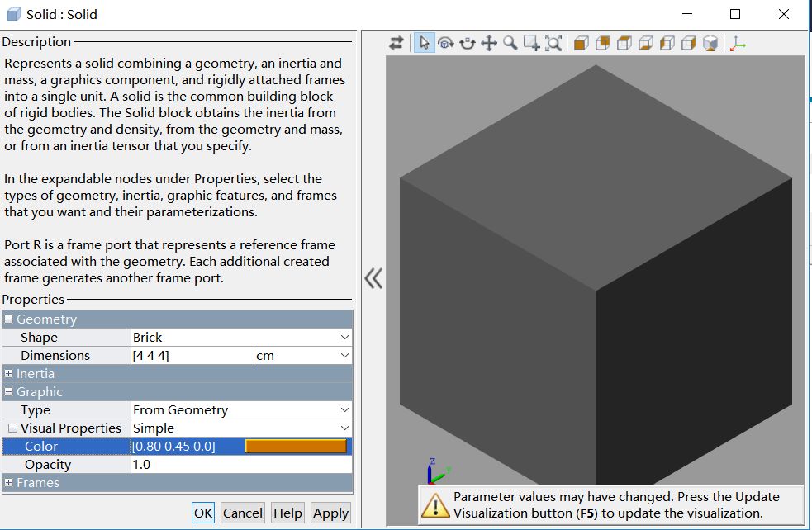Switch to Isometric view icon
Screen dimensions: 812x530
(x=710, y=43)
